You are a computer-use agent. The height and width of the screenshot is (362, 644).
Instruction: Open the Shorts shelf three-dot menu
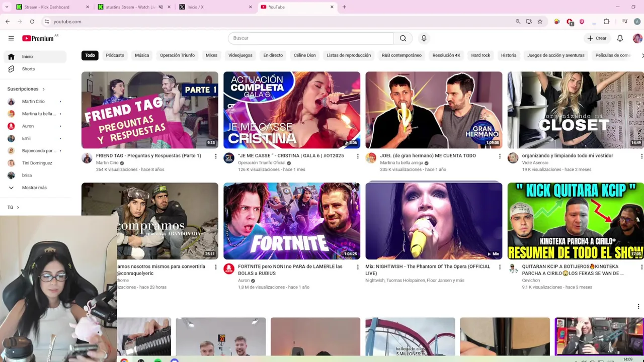pos(638,306)
